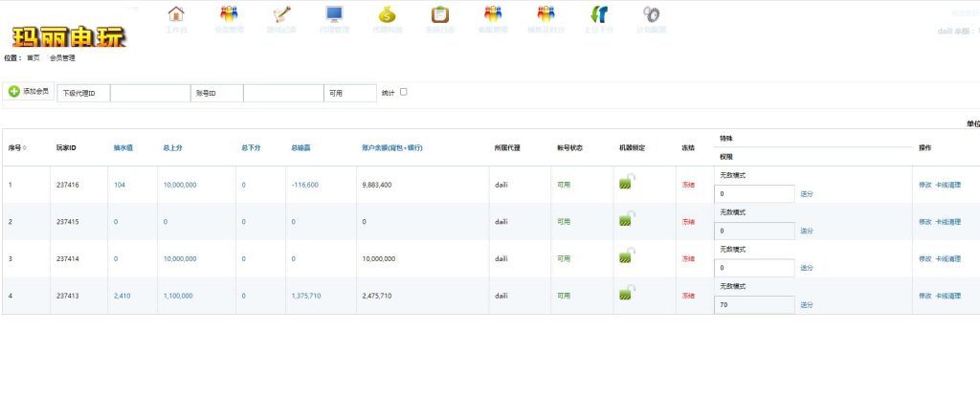Sort by the 抽水值 column header
980x398 pixels.
(x=123, y=148)
